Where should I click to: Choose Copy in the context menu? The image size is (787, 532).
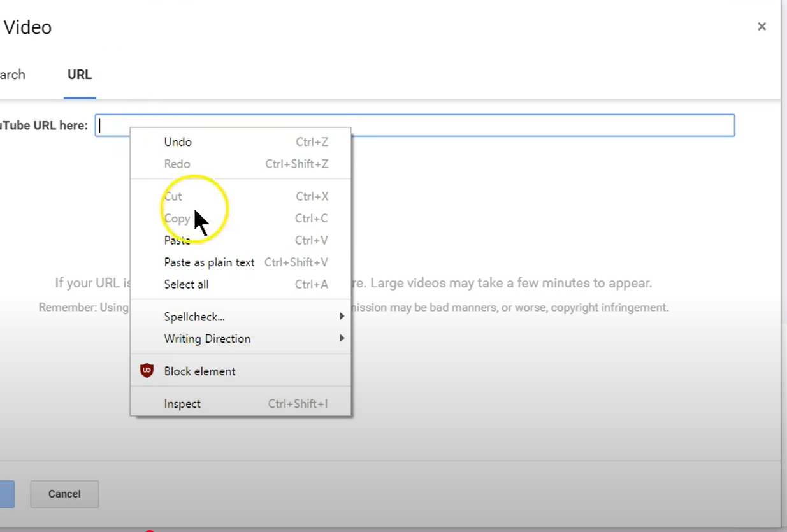pos(177,218)
